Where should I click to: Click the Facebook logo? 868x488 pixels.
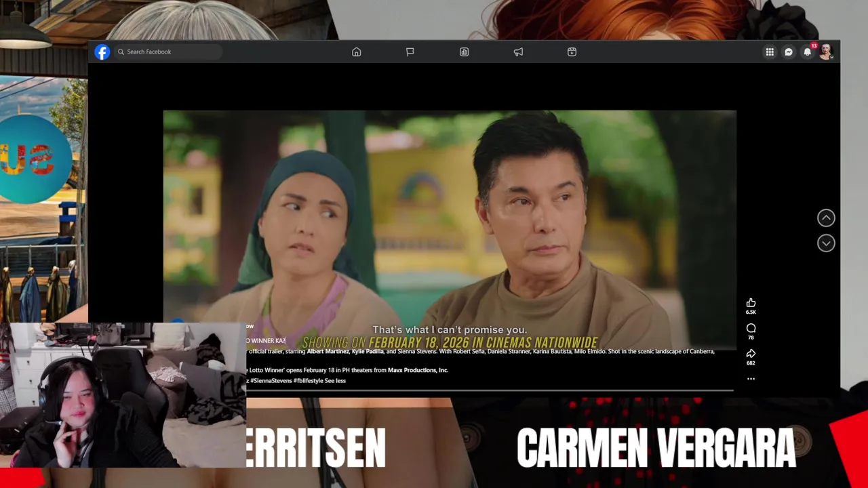point(102,52)
